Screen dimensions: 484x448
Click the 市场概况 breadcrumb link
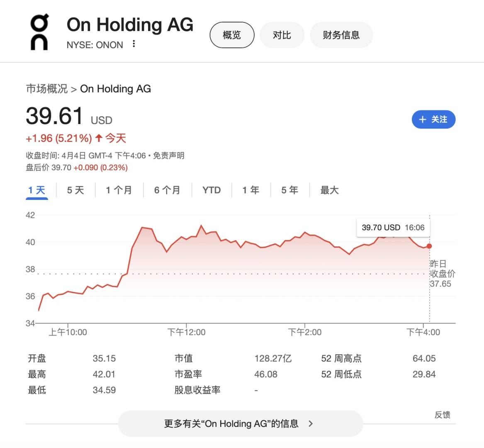point(46,89)
